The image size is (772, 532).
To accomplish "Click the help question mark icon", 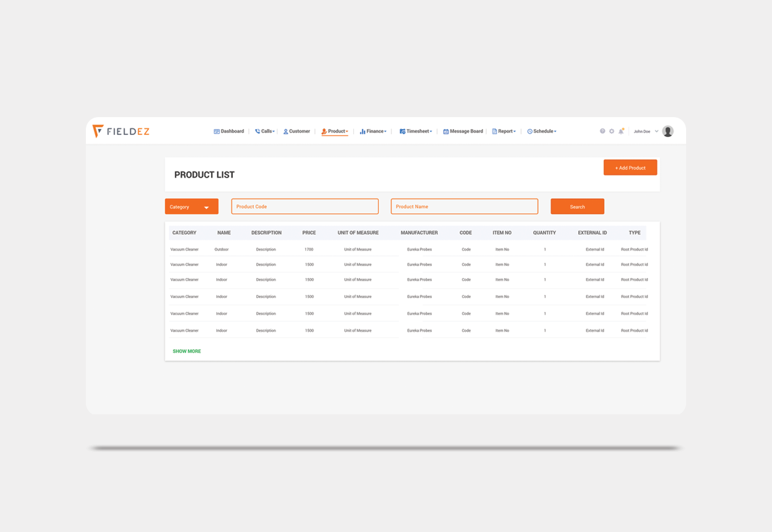I will click(x=602, y=131).
